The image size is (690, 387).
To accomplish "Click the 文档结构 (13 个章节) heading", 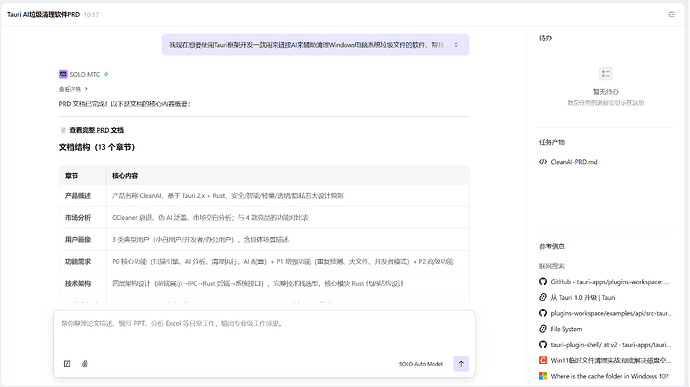I will click(x=97, y=147).
